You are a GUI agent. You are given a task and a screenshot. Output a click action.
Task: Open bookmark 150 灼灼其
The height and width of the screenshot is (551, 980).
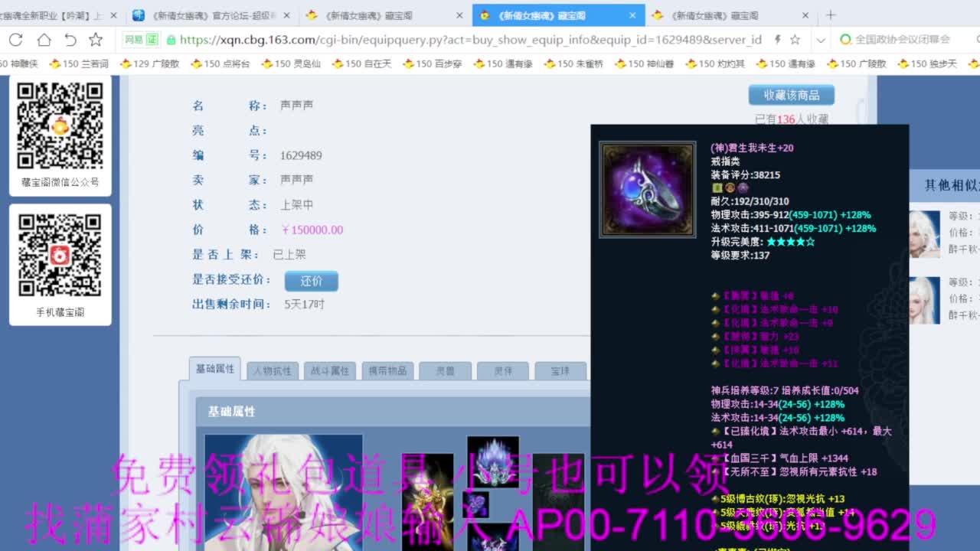[x=715, y=64]
